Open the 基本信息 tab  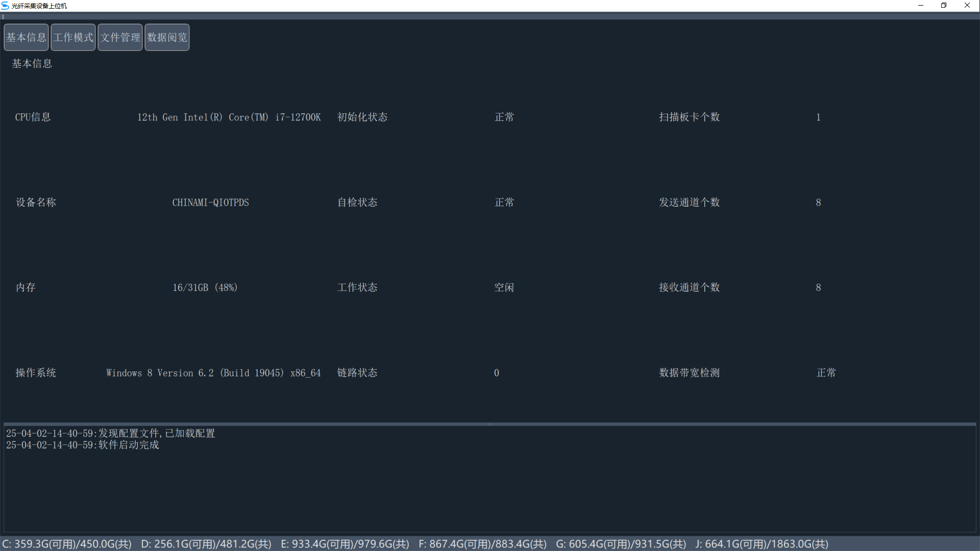(x=26, y=37)
